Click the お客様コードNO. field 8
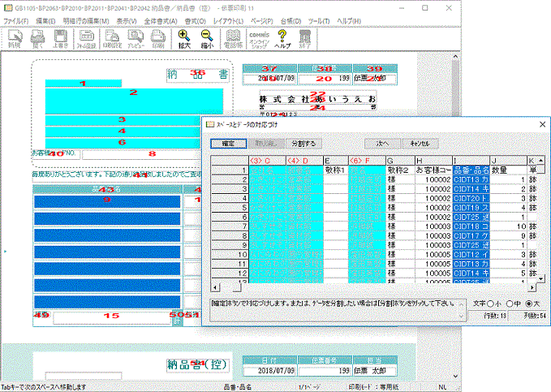Viewport: 551px width, 392px height. [x=142, y=154]
